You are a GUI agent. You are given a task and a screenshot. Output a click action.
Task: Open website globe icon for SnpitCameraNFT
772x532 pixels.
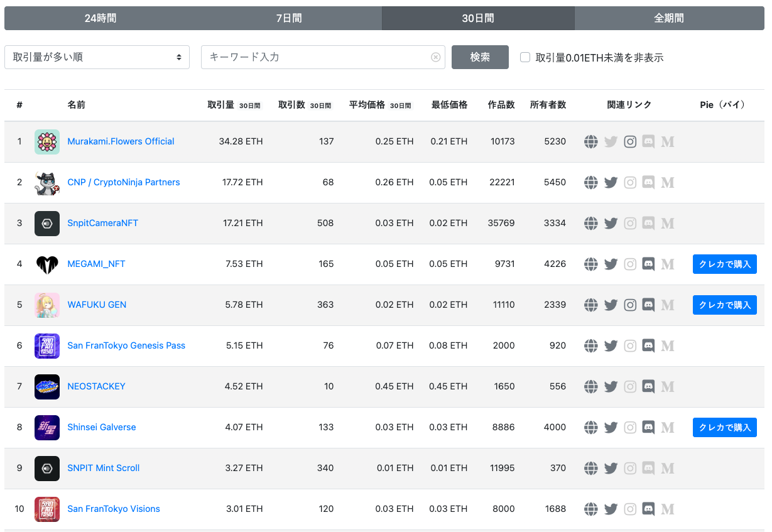click(590, 223)
